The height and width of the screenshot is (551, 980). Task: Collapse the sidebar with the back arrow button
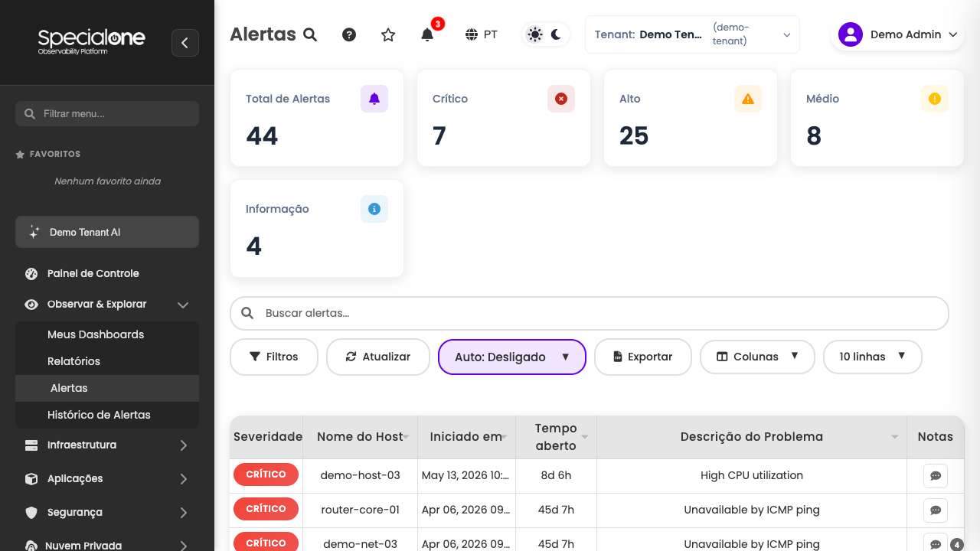pos(185,43)
